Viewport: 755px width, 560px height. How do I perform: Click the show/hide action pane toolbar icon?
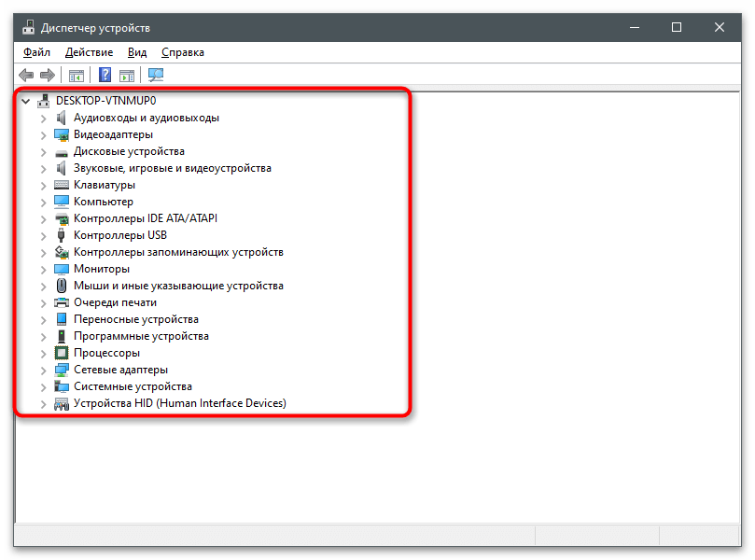point(127,75)
